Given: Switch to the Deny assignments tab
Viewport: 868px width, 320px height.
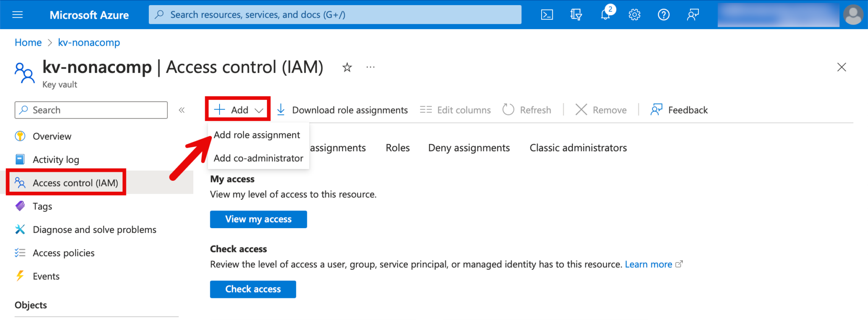Looking at the screenshot, I should [x=469, y=148].
